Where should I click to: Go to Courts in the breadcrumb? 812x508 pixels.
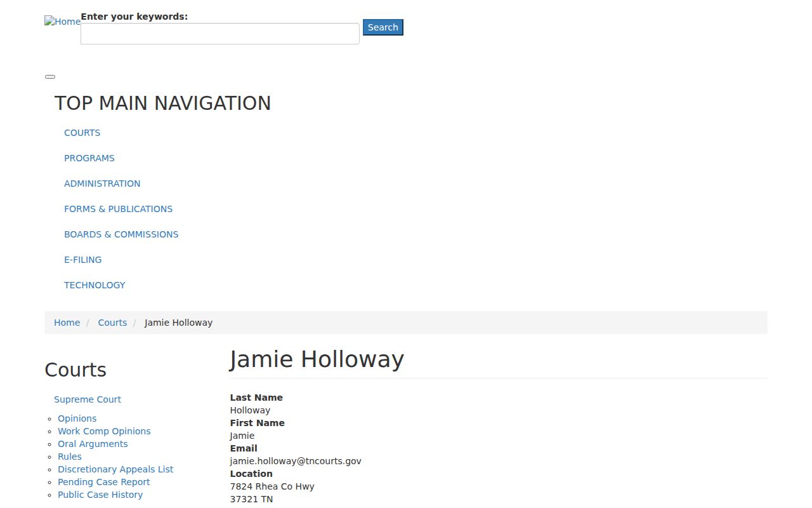click(x=112, y=323)
